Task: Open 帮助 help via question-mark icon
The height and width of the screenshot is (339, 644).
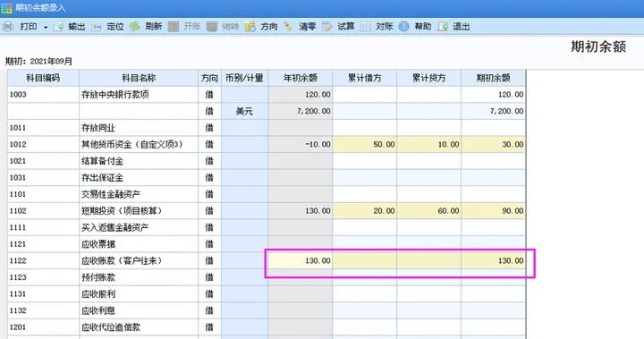Action: pos(403,27)
